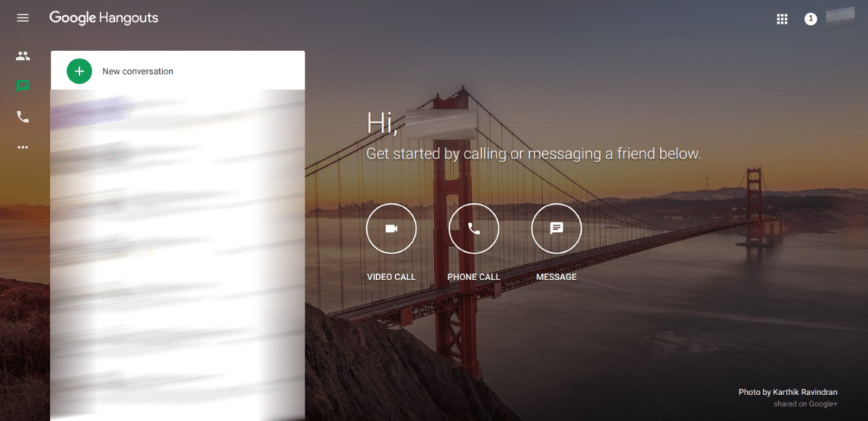
Task: Open the hamburger main menu
Action: tap(23, 18)
